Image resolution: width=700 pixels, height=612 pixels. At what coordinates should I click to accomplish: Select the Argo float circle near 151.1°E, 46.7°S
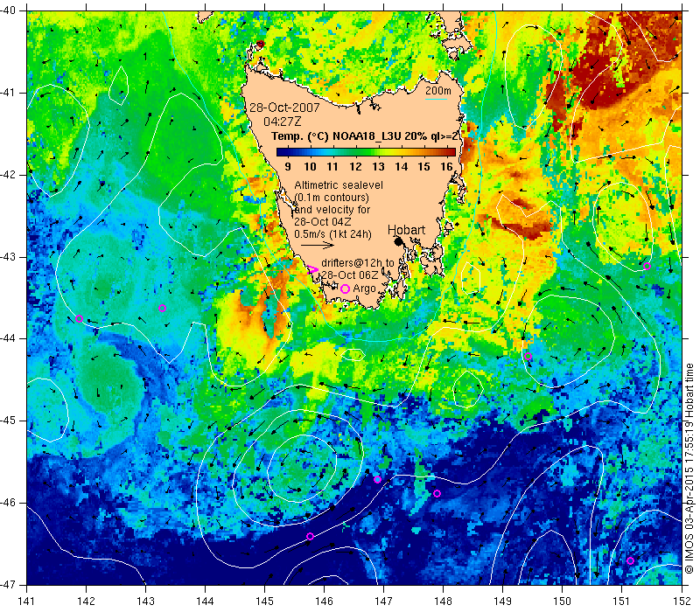coord(630,560)
